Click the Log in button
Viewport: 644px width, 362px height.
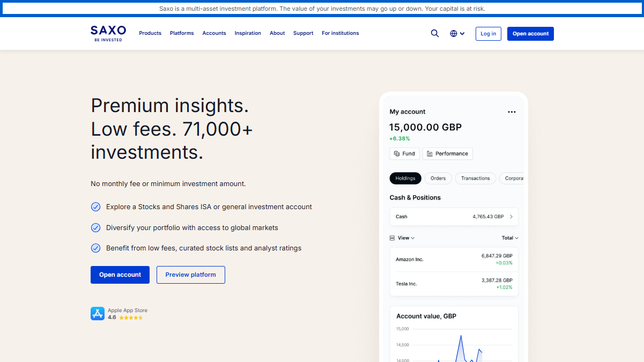[488, 34]
